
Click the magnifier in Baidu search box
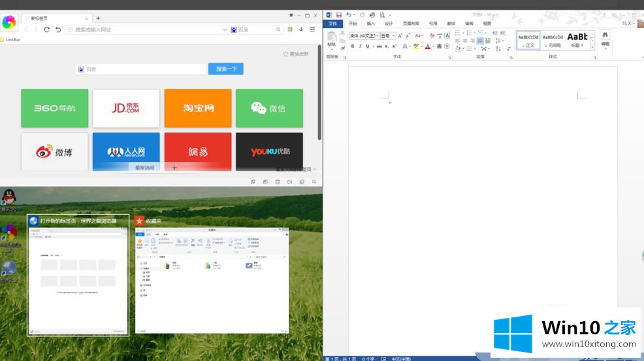pyautogui.click(x=278, y=29)
